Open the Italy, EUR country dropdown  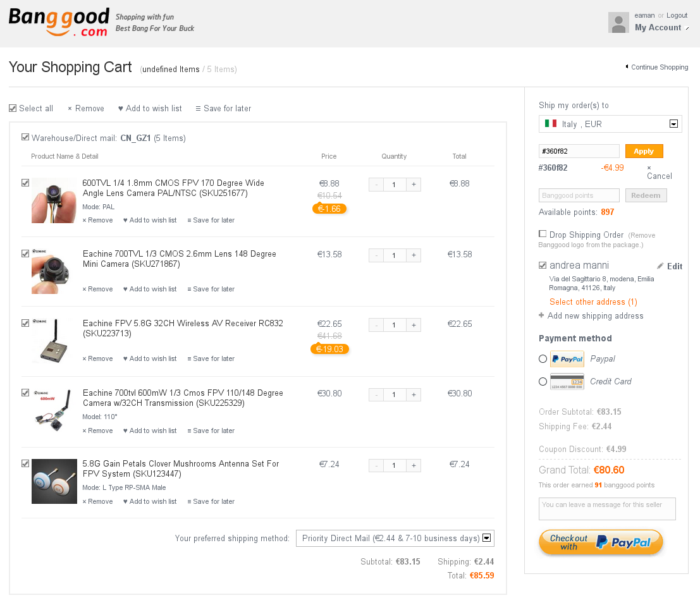coord(610,124)
